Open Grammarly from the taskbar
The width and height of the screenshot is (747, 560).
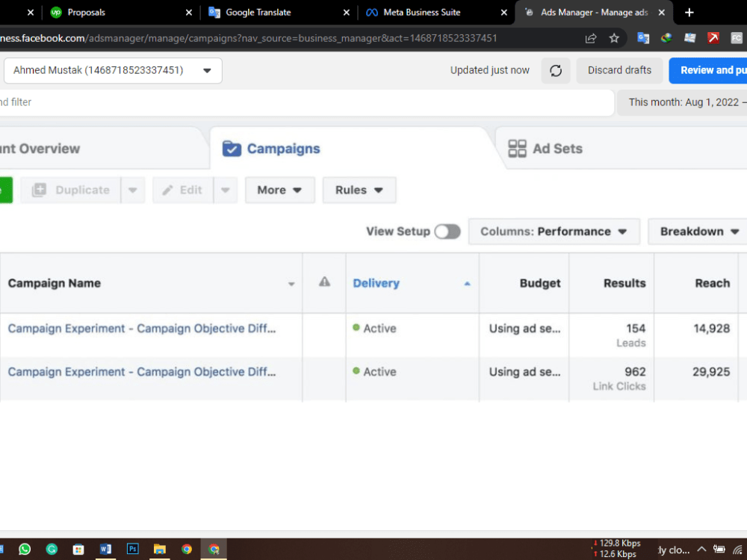[x=52, y=549]
